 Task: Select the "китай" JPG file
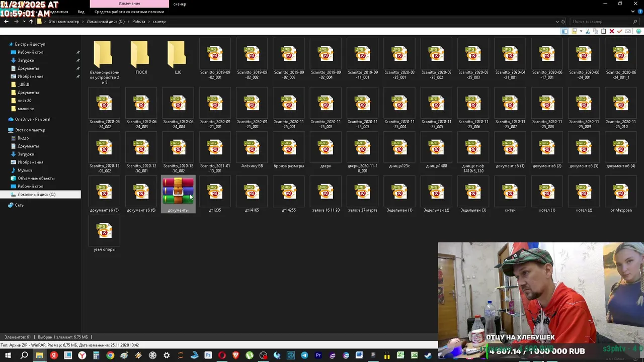click(510, 194)
